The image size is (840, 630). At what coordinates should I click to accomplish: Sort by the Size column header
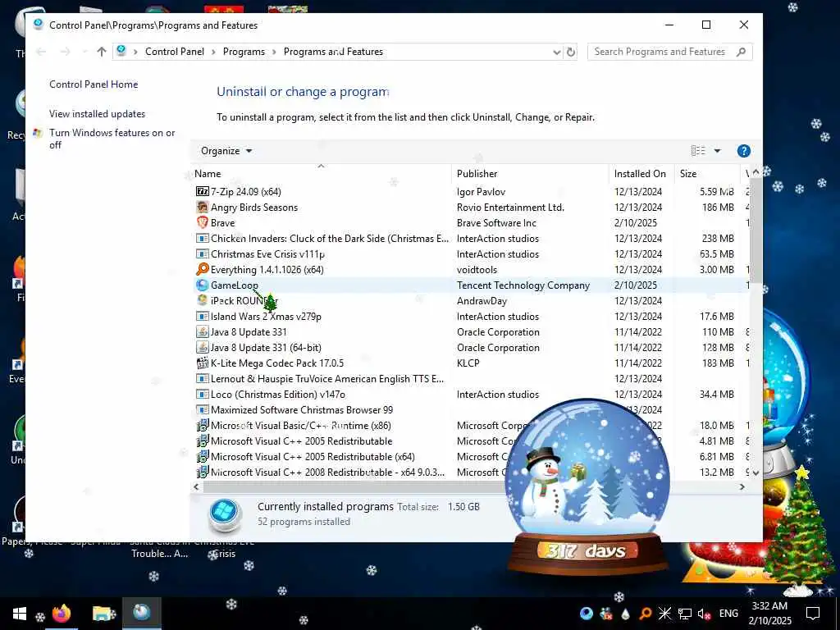pos(706,174)
